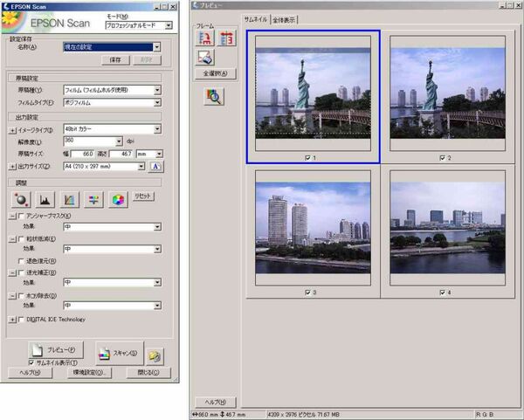This screenshot has width=524, height=420.
Task: Click the magnifier zoom preview icon
Action: tap(214, 97)
